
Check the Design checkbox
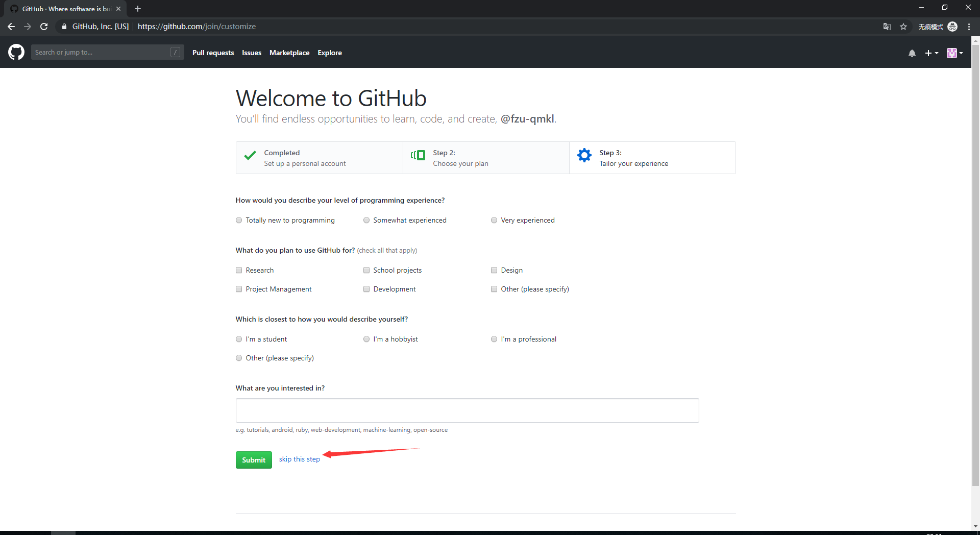click(x=494, y=270)
